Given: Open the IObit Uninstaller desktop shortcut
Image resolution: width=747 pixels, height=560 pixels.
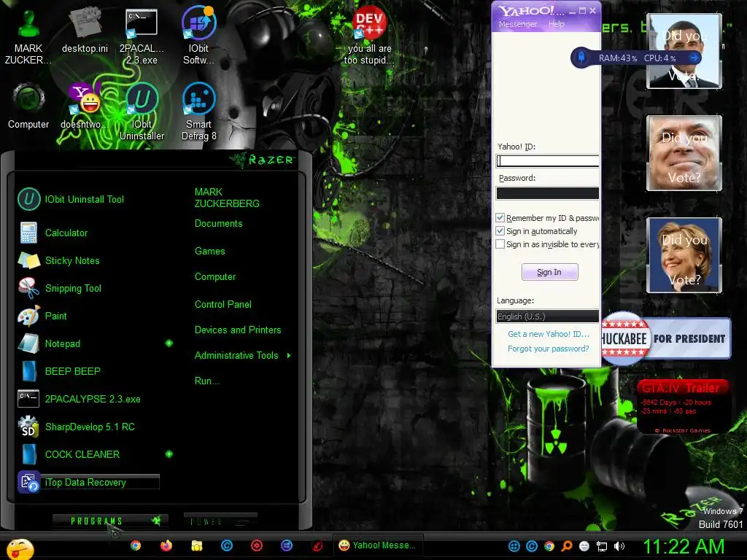Looking at the screenshot, I should coord(142,112).
